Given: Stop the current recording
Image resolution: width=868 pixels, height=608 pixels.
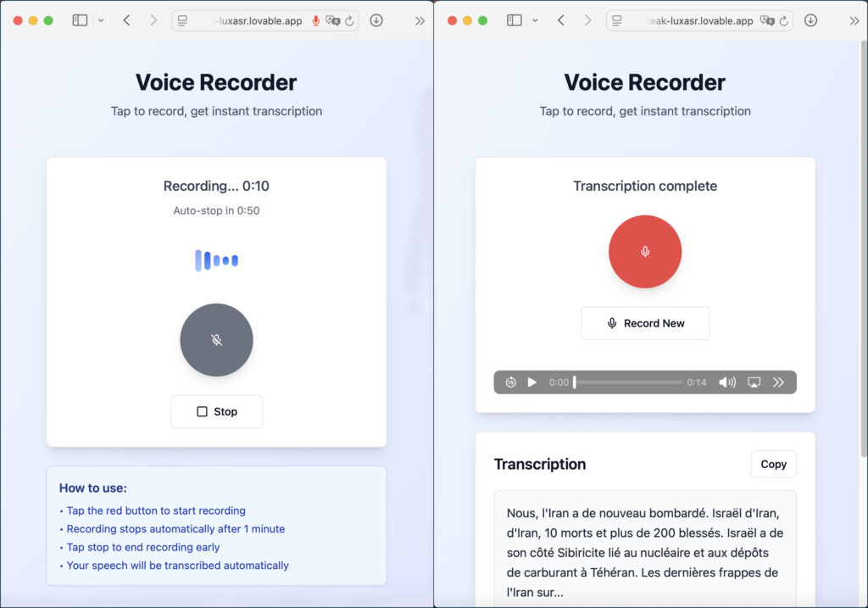Looking at the screenshot, I should click(x=216, y=411).
